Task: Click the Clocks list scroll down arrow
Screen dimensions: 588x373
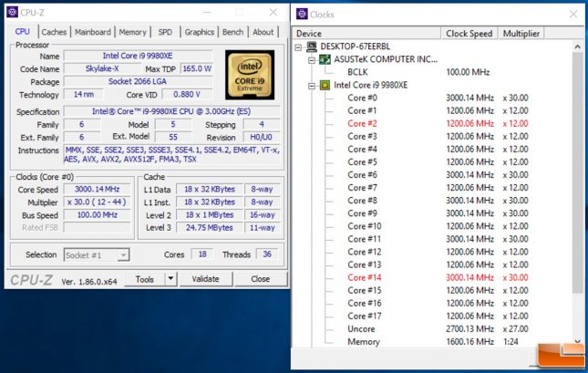Action: (x=577, y=341)
